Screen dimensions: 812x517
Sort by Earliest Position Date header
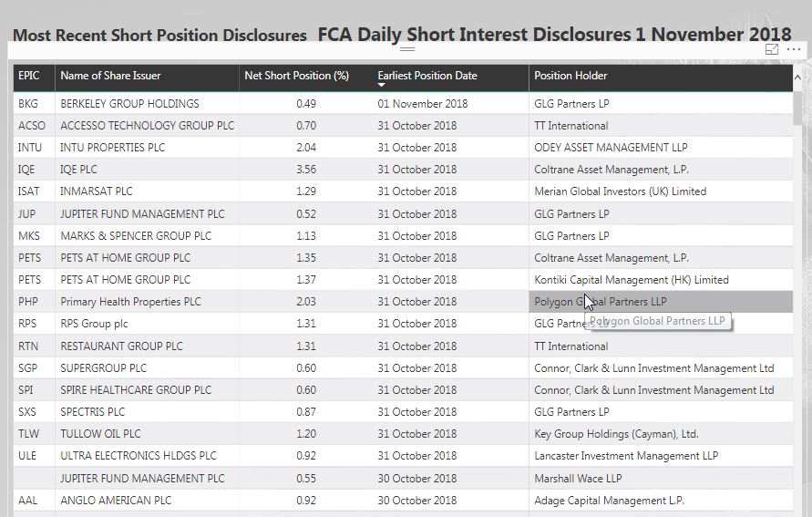pos(427,76)
